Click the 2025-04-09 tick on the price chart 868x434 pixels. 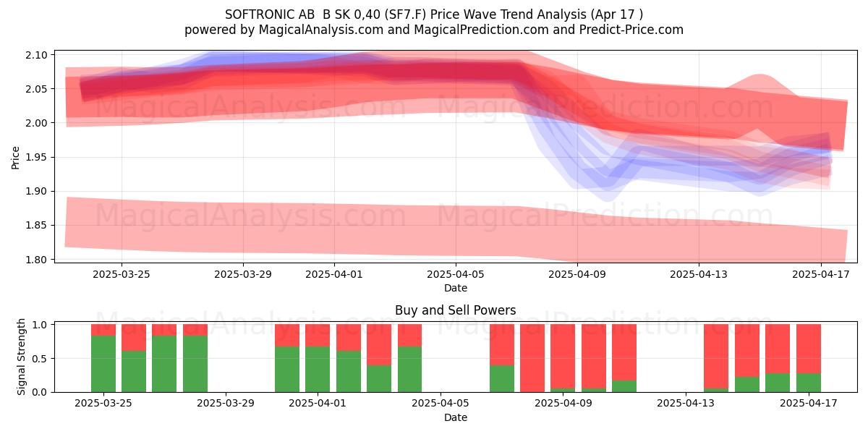click(577, 274)
